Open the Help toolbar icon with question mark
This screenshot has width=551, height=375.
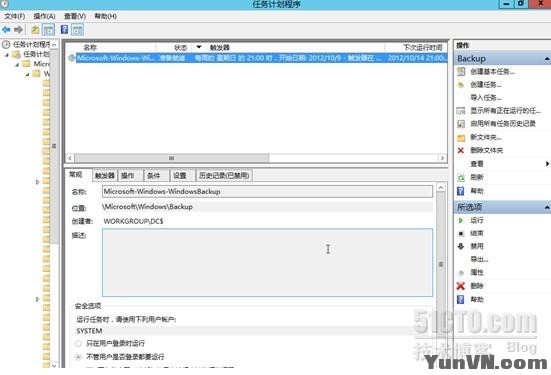(x=64, y=30)
